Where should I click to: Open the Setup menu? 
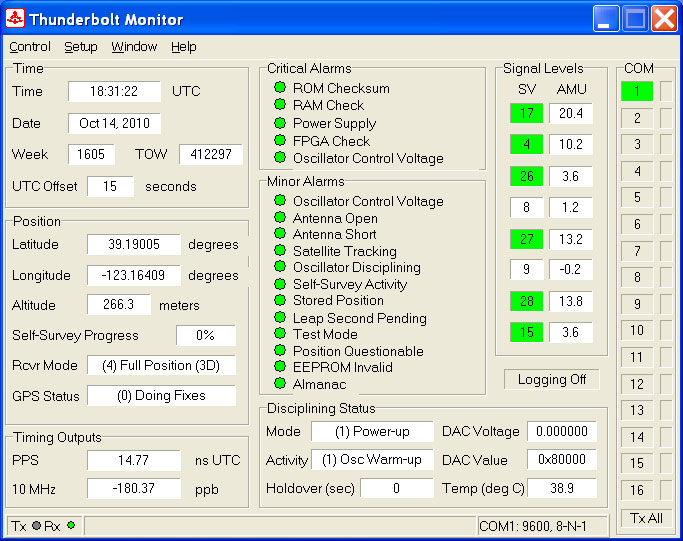tap(81, 47)
